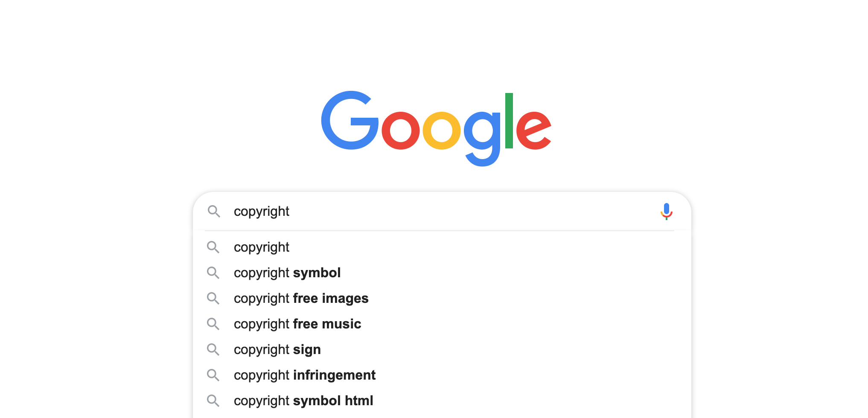Click the magnifier icon inside the search box
The height and width of the screenshot is (418, 868).
(214, 211)
